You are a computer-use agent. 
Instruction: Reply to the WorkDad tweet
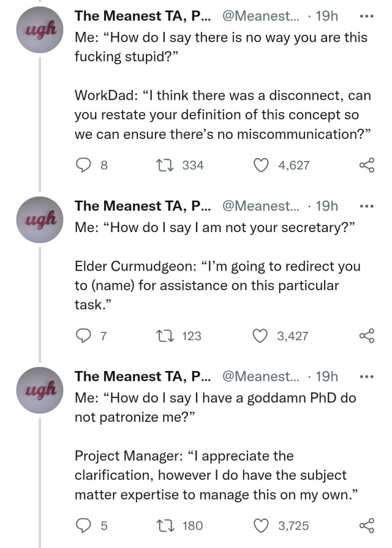[x=85, y=165]
